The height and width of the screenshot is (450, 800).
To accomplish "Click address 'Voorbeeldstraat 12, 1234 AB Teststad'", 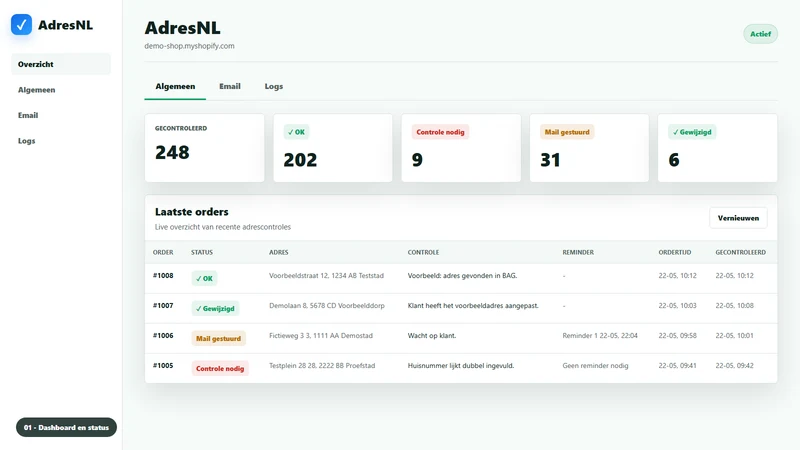I will tap(327, 276).
